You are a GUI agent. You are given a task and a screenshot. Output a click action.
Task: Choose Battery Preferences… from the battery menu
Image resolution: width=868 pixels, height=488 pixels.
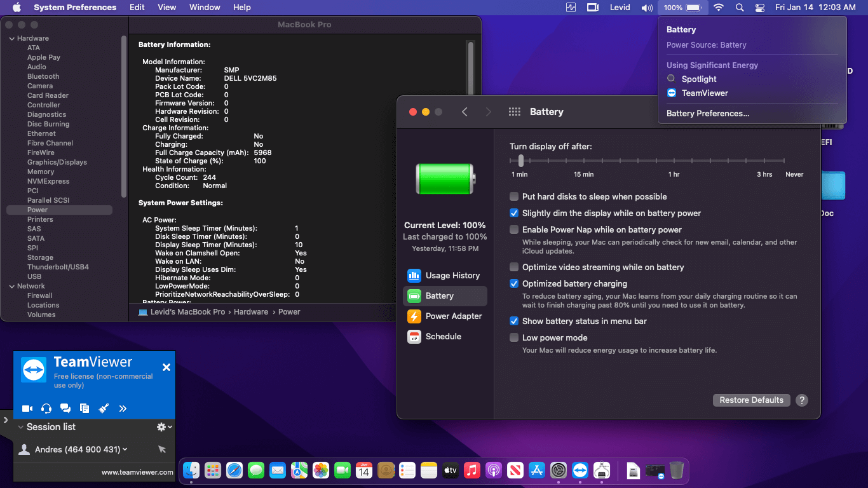708,114
